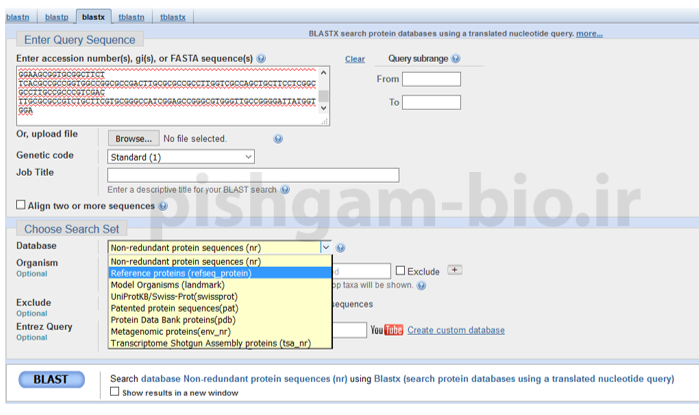Viewport: 699px width, 415px height.
Task: Switch to the tblastx tab
Action: [x=172, y=17]
